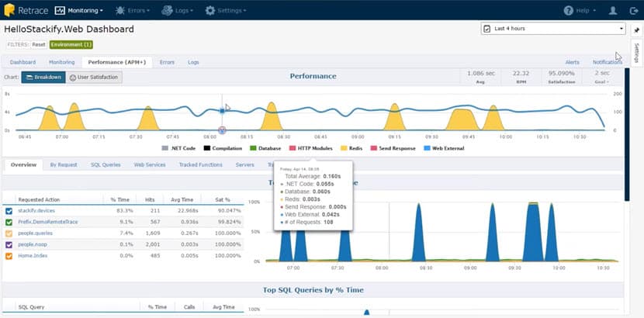Click the pin icon at right edge
The image size is (644, 318).
(x=636, y=30)
